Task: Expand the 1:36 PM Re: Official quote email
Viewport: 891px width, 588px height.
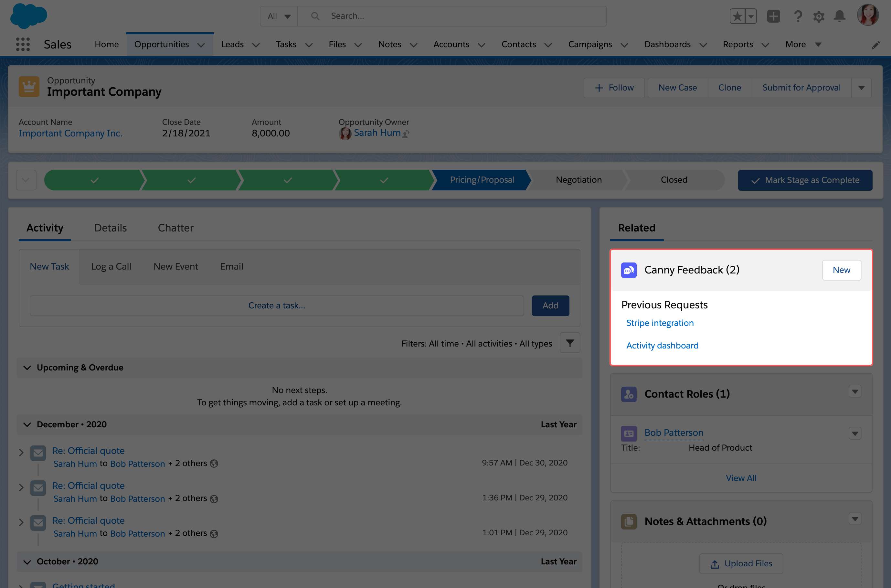Action: [x=21, y=487]
